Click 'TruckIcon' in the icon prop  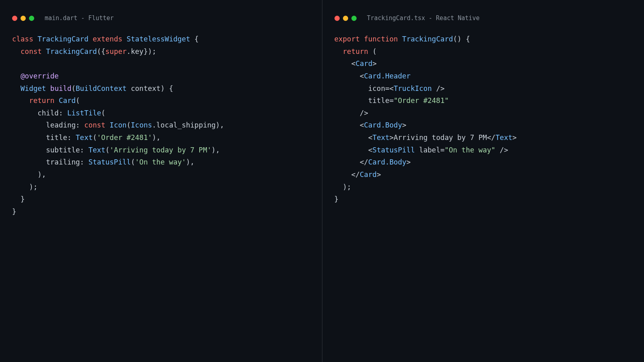[413, 88]
